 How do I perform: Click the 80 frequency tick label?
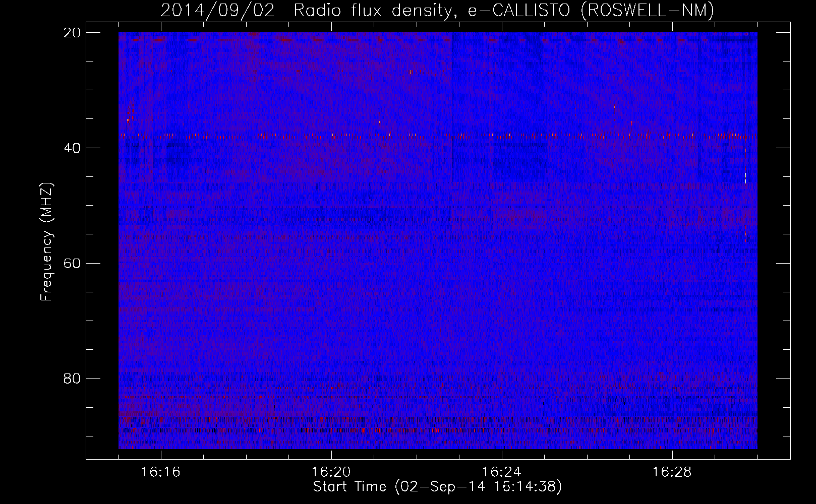pyautogui.click(x=72, y=379)
